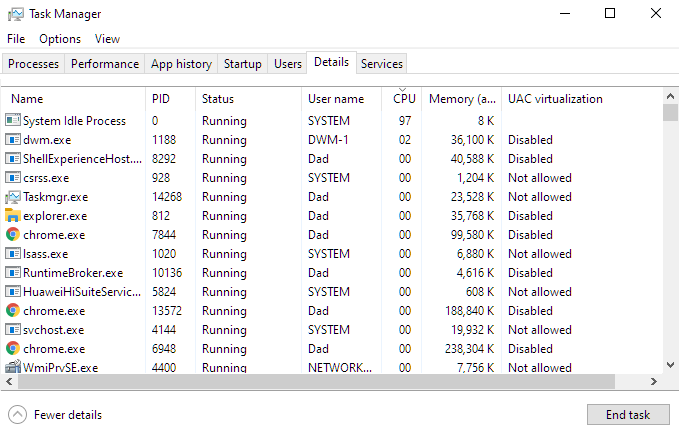Sort by the CPU column header
Viewport: 679px width, 439px height.
click(404, 99)
